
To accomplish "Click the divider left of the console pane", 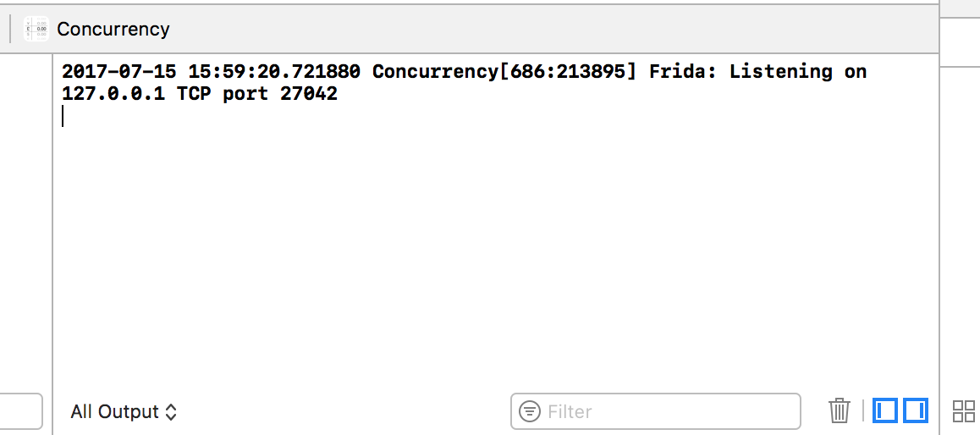I will pos(52,244).
